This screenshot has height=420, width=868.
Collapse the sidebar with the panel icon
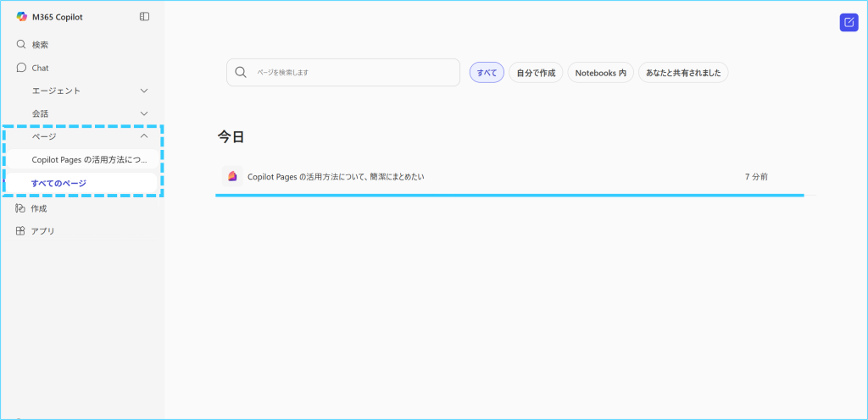144,17
